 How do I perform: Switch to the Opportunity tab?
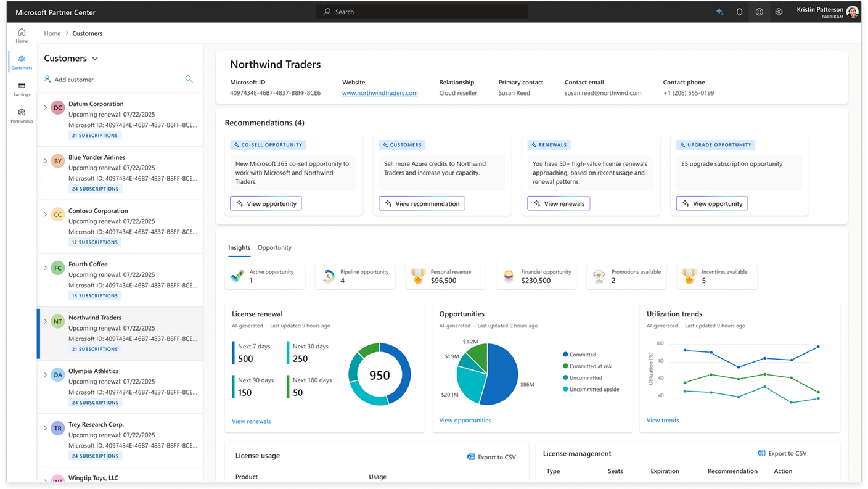click(274, 247)
